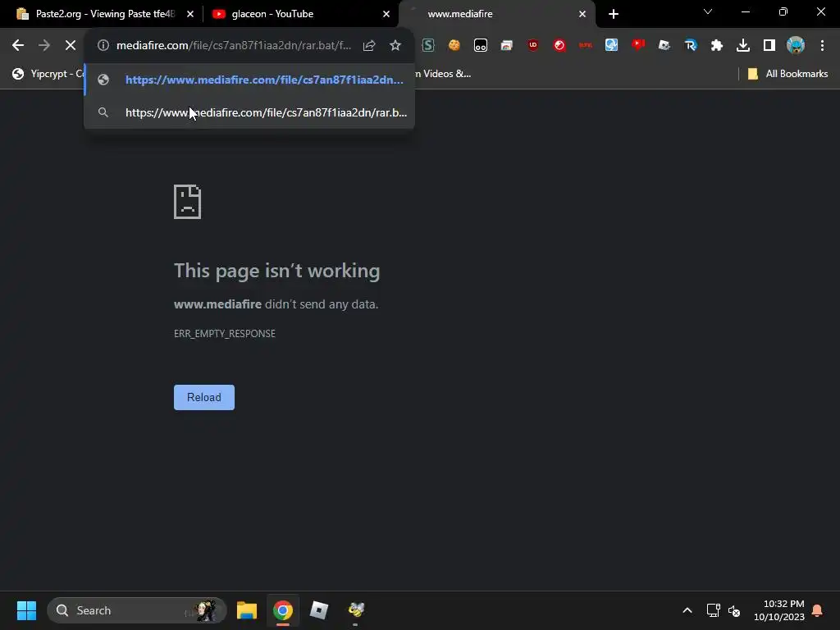Screen dimensions: 840x630
Task: Open the Chrome profile avatar
Action: (x=796, y=46)
